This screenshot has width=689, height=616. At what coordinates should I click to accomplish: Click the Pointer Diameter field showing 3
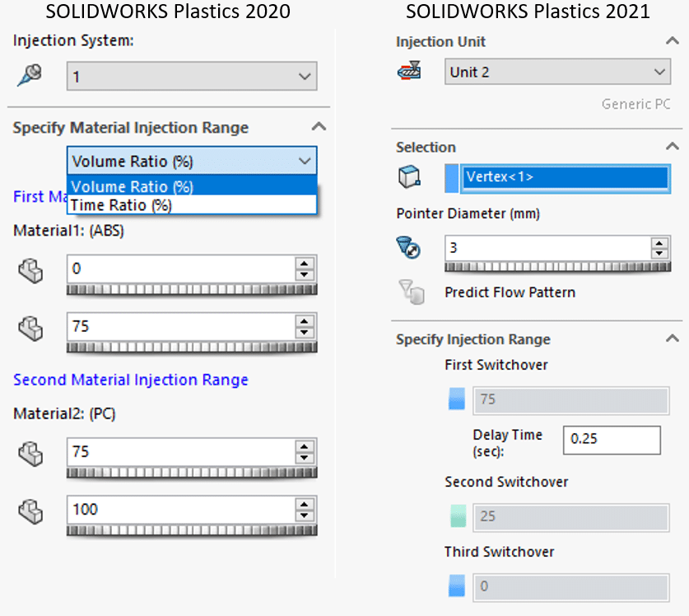547,248
